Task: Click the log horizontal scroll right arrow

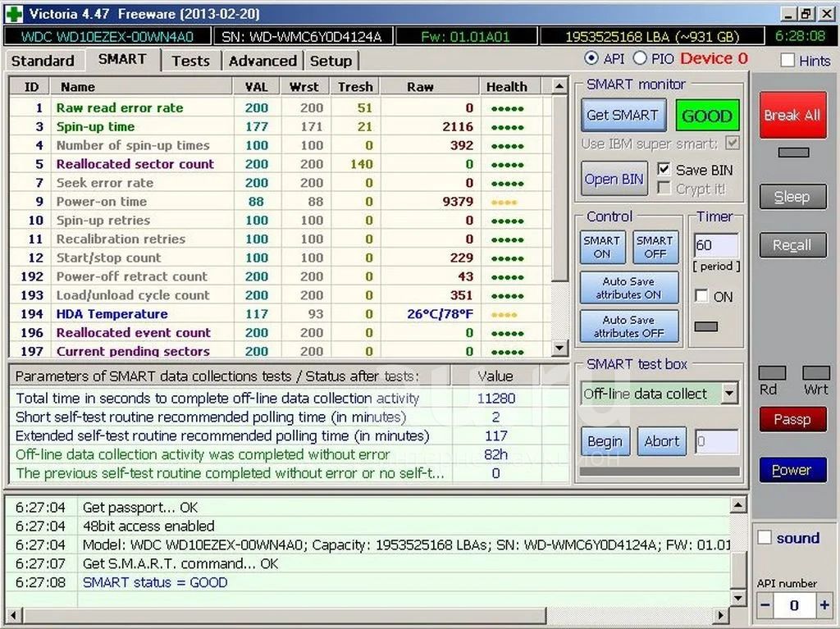Action: pyautogui.click(x=721, y=615)
